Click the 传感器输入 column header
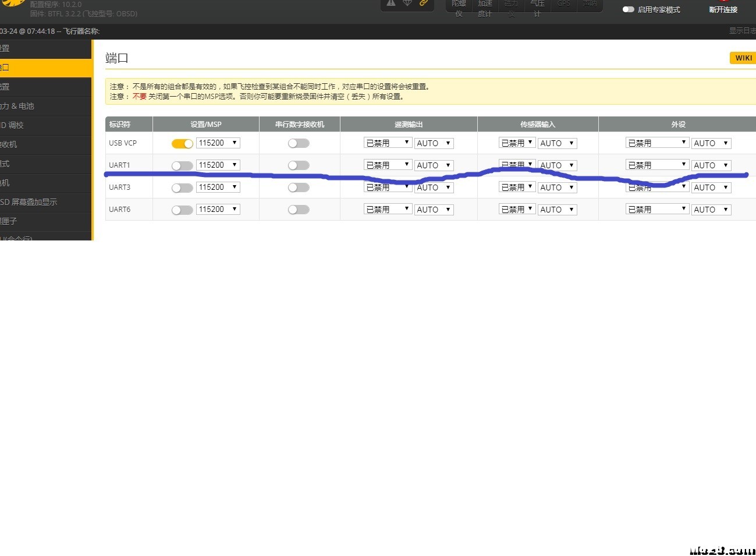Screen dimensions: 756x556 [538, 124]
